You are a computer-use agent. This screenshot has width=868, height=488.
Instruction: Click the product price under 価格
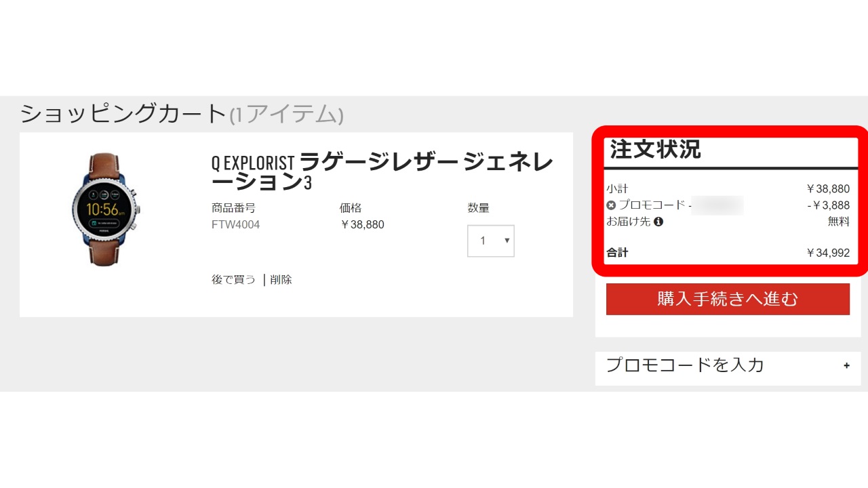[x=361, y=224]
